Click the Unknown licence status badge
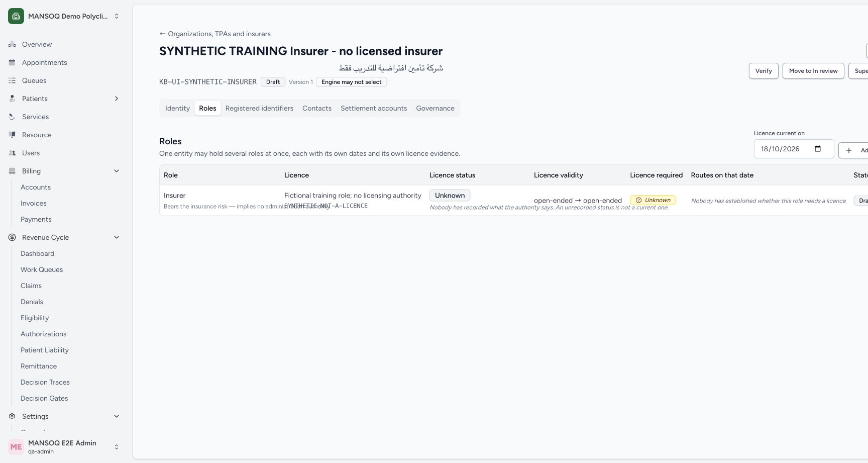Image resolution: width=868 pixels, height=463 pixels. 450,196
